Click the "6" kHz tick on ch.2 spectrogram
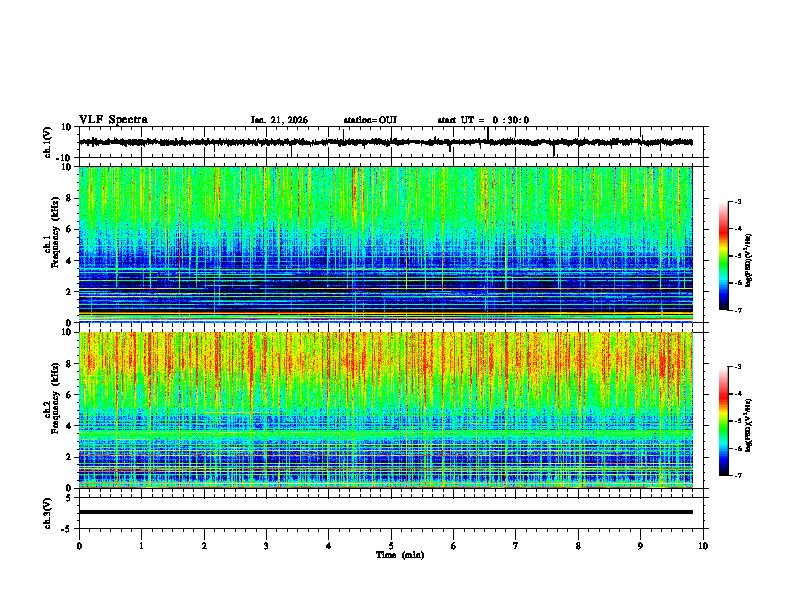This screenshot has height=612, width=792. click(69, 395)
